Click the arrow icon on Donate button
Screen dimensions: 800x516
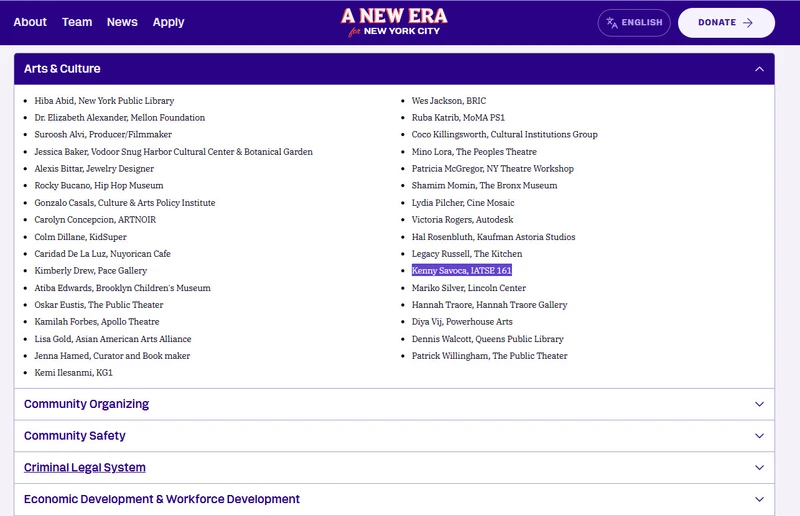tap(747, 22)
